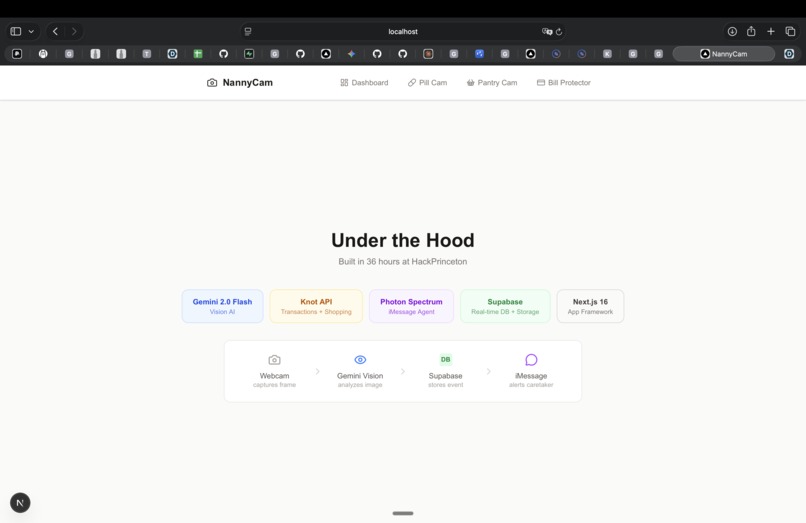Click the Photon Spectrum card
806x523 pixels.
point(411,306)
